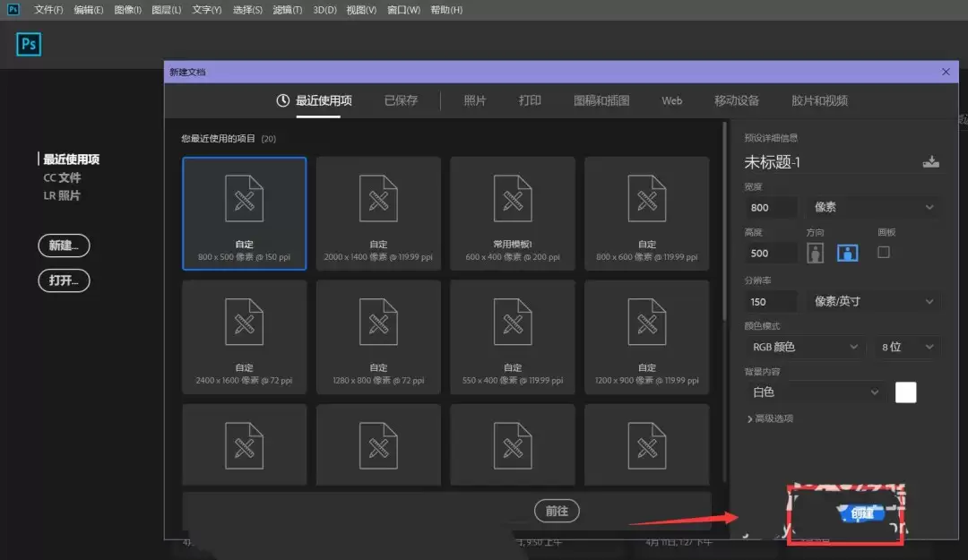Click the 打开... button in sidebar
Image resolution: width=968 pixels, height=560 pixels.
point(64,280)
